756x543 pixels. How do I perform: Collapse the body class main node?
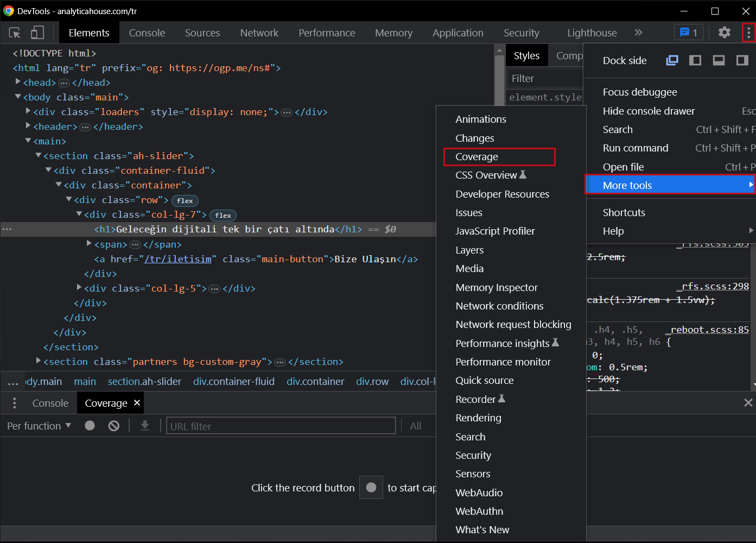pyautogui.click(x=18, y=97)
